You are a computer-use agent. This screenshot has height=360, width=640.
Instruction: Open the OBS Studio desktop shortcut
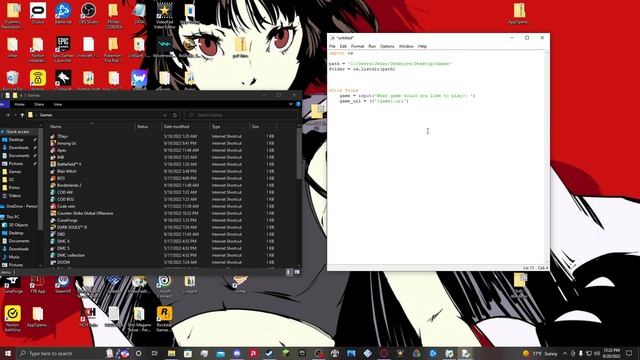click(x=88, y=13)
